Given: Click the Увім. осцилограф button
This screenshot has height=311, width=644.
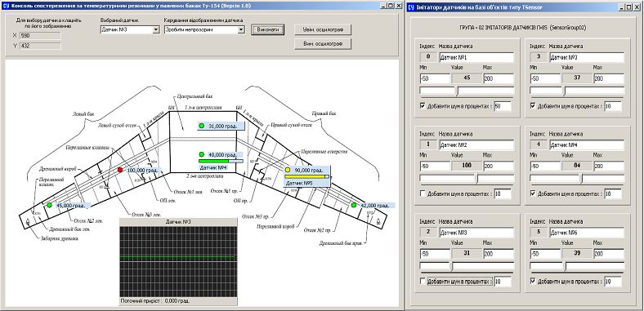Looking at the screenshot, I should click(323, 30).
